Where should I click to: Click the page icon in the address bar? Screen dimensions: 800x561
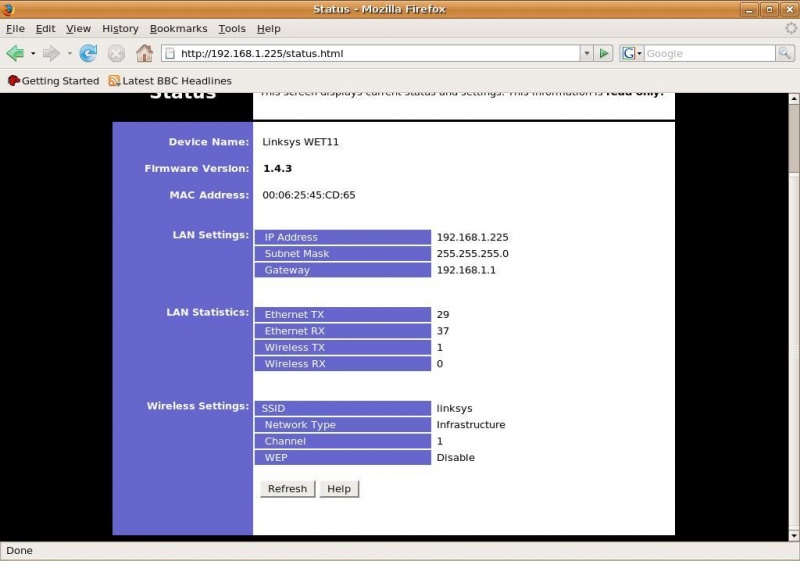pos(170,53)
